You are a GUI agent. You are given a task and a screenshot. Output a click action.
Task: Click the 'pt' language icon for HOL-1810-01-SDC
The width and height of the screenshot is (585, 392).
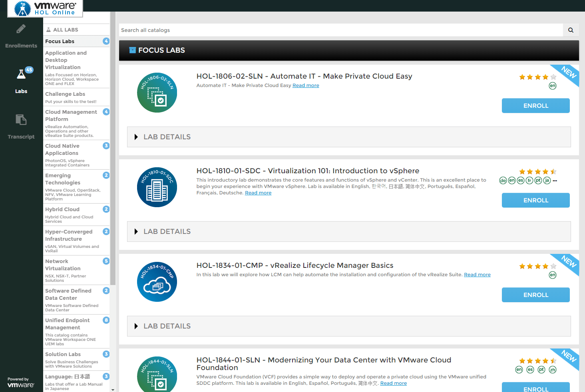click(x=538, y=180)
